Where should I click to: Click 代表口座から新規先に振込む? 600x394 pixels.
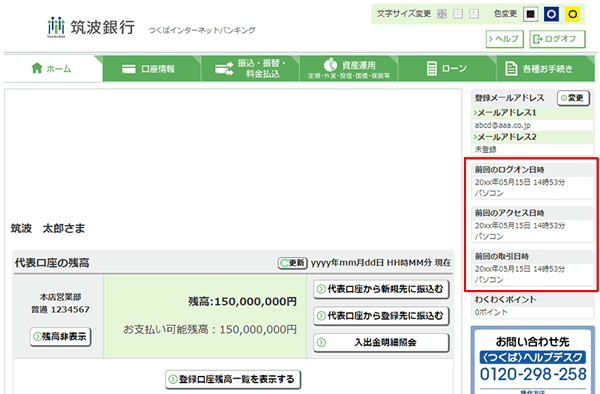[x=381, y=289]
